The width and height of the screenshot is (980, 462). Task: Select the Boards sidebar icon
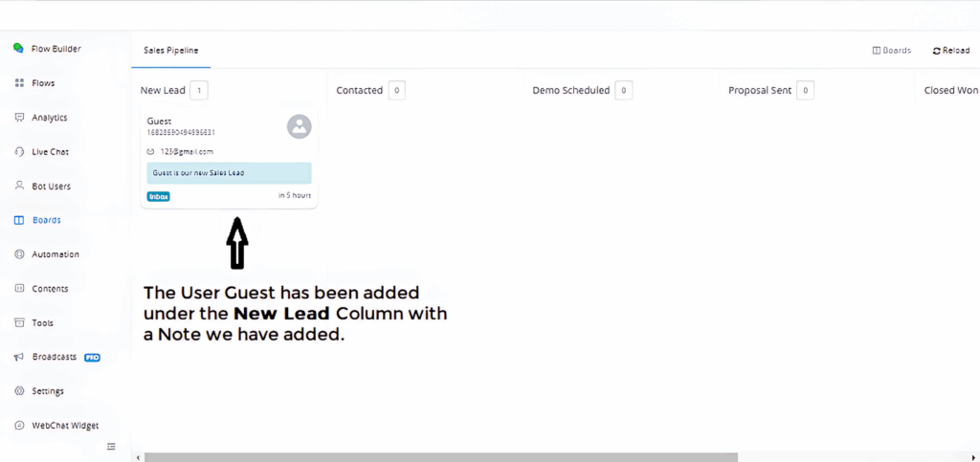19,220
